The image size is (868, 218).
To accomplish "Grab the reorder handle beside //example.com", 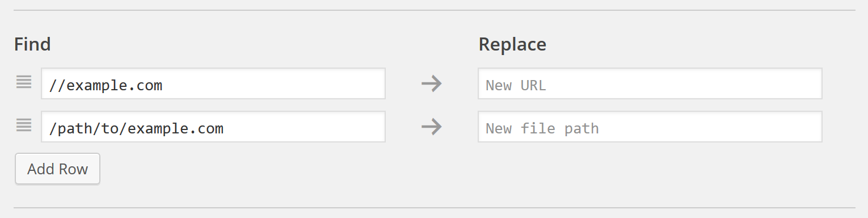I will pos(24,83).
